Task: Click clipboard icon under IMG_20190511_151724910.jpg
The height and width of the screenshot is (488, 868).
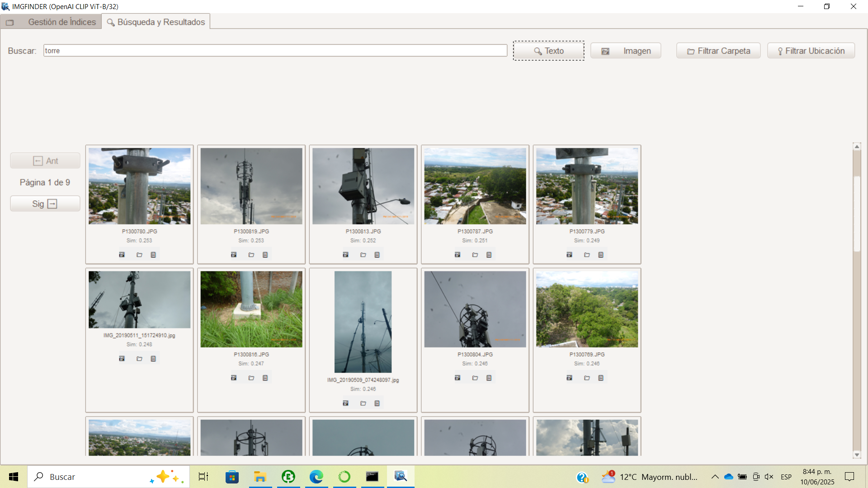Action: tap(153, 359)
